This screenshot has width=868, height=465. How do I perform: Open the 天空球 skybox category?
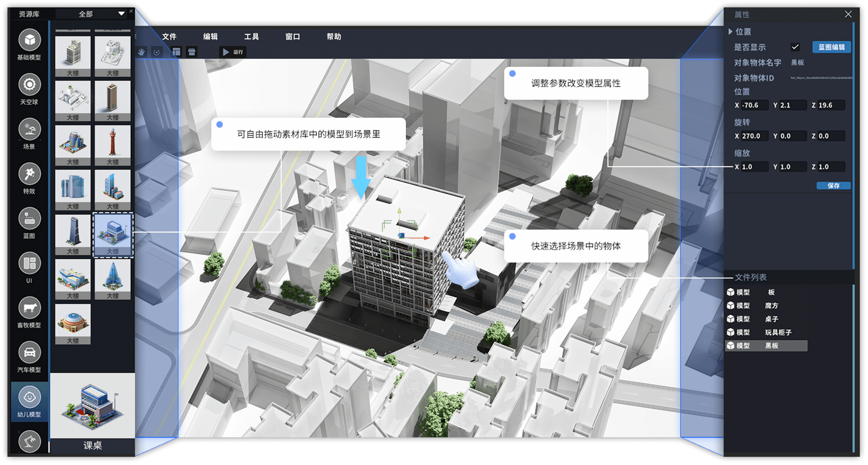[x=29, y=85]
